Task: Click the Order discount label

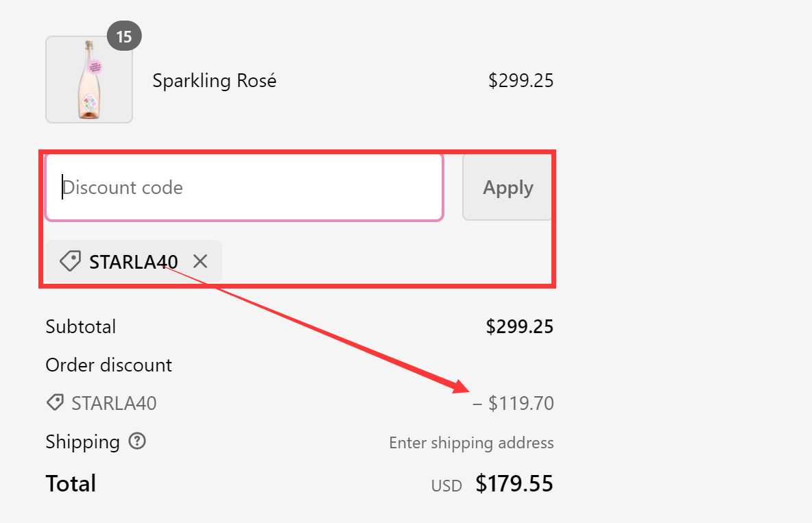Action: coord(108,365)
